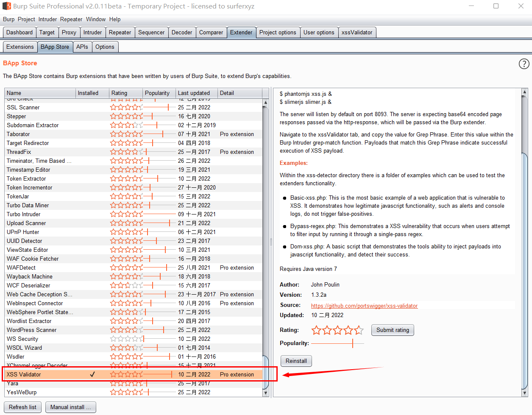This screenshot has width=532, height=415.
Task: Click the Turbo Intruder star rating
Action: click(x=126, y=214)
